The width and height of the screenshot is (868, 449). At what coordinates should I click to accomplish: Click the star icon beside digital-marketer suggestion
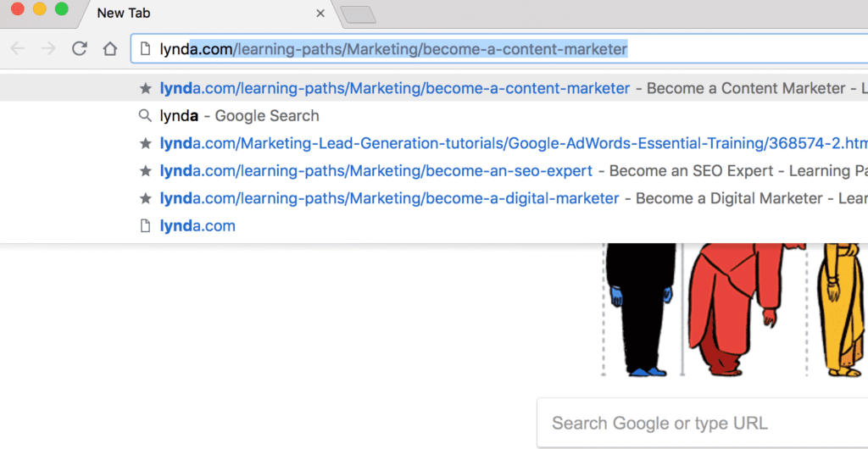(145, 198)
